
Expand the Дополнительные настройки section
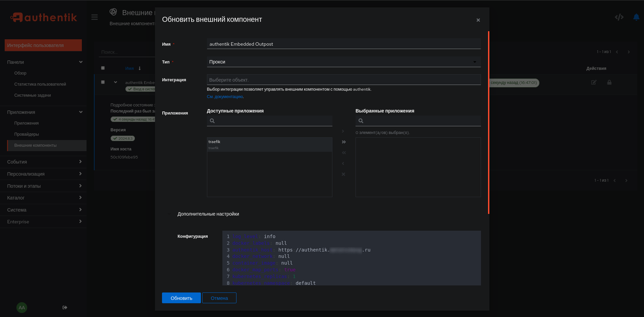click(208, 214)
